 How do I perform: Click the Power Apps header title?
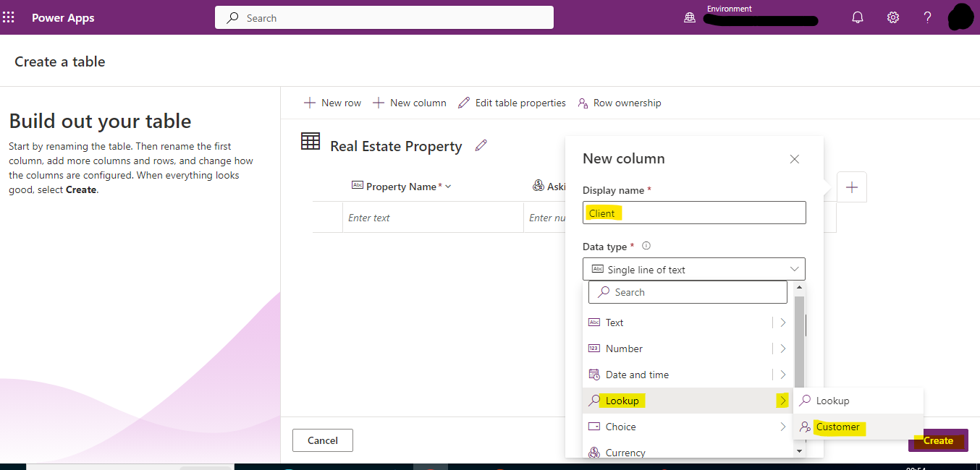click(x=63, y=18)
